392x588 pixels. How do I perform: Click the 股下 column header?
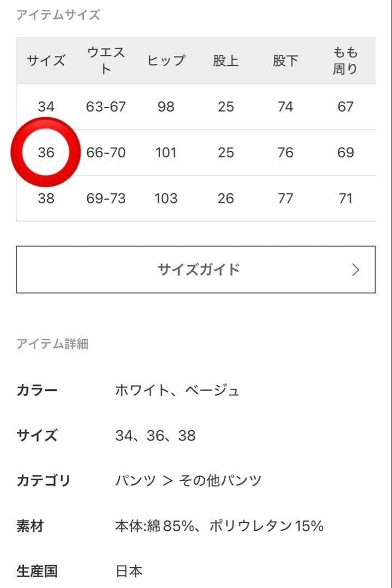[x=285, y=60]
